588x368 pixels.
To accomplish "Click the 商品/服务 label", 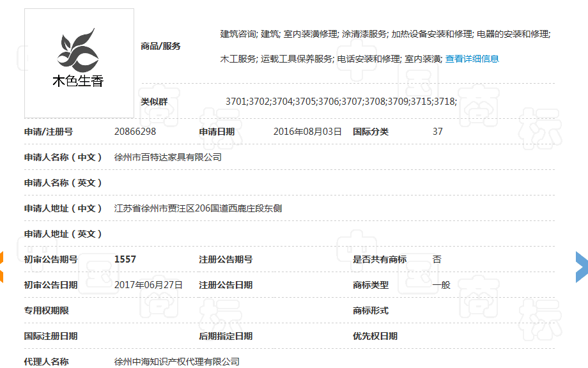I will tap(160, 46).
